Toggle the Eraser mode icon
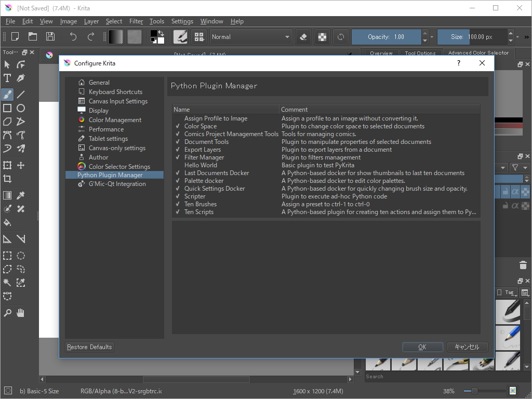The width and height of the screenshot is (532, 399). [x=303, y=37]
